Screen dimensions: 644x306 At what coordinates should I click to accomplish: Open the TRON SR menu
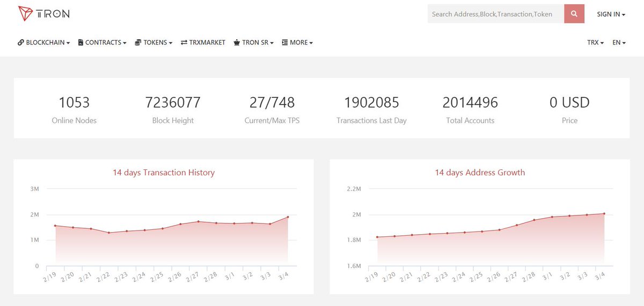[x=254, y=42]
